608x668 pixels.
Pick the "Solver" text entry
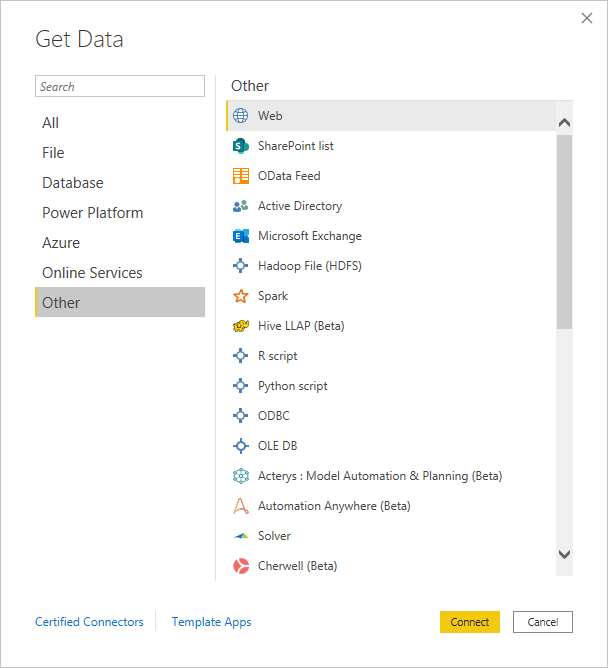coord(274,536)
